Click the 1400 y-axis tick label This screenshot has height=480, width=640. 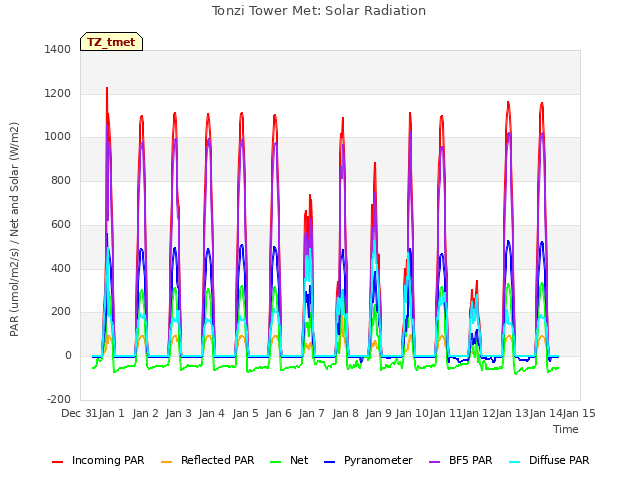[x=58, y=49]
